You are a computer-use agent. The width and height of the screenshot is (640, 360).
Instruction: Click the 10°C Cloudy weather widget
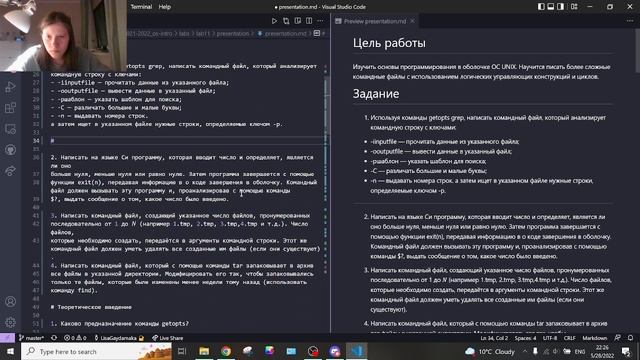(x=490, y=351)
